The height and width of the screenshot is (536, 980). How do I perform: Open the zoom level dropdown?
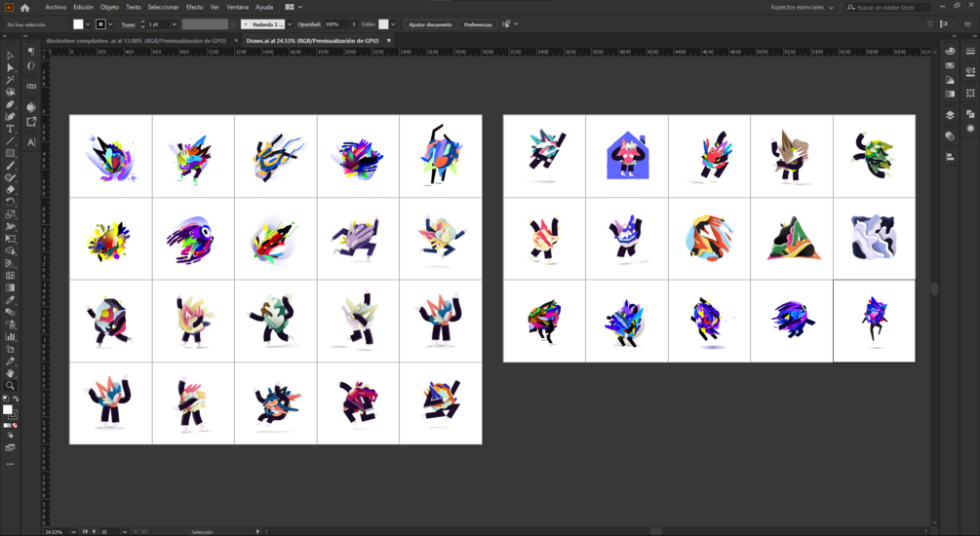[73, 532]
